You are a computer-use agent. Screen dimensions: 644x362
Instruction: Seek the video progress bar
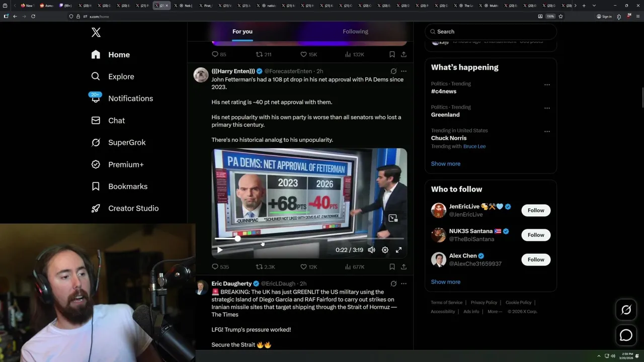coord(309,239)
